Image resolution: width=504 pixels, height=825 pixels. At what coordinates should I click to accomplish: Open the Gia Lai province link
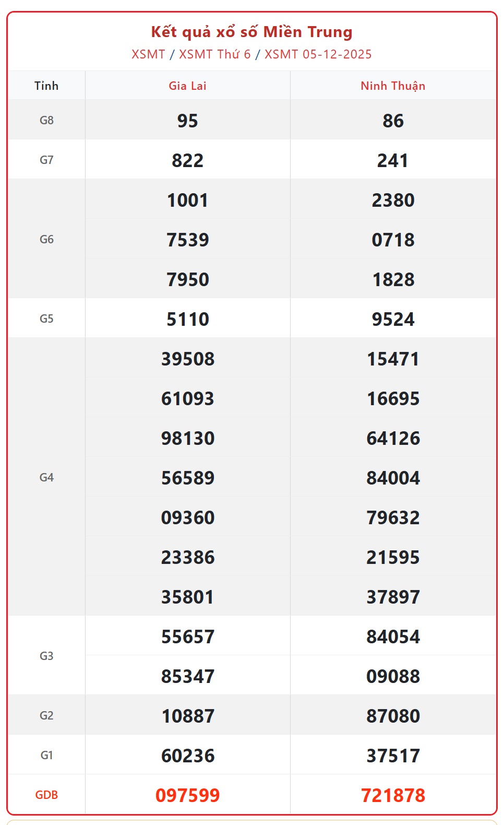(x=187, y=86)
